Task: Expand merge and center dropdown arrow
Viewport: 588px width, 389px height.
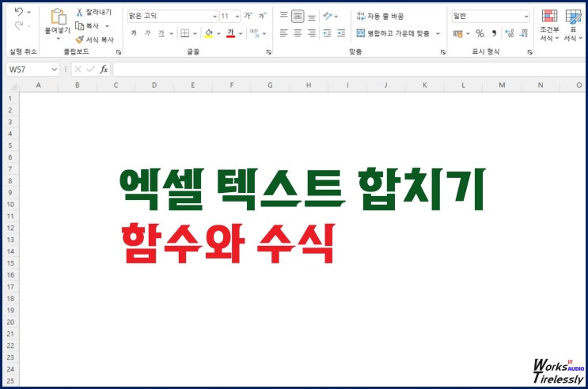Action: (x=438, y=33)
